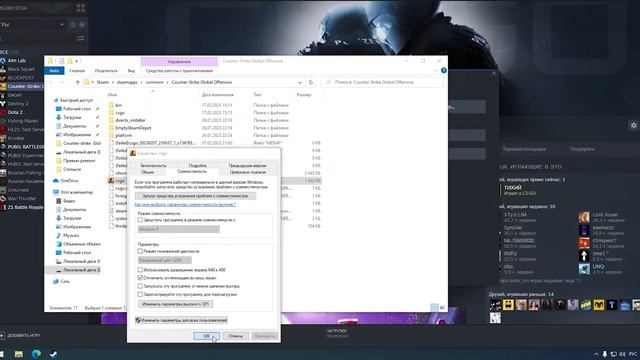The width and height of the screenshot is (640, 360).
Task: Select PUBG: BATTLEGROUNDS in Steam library
Action: (25, 147)
